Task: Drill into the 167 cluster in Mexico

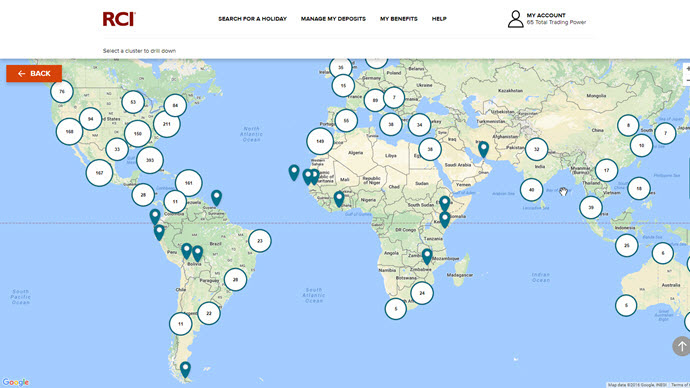Action: coord(99,173)
